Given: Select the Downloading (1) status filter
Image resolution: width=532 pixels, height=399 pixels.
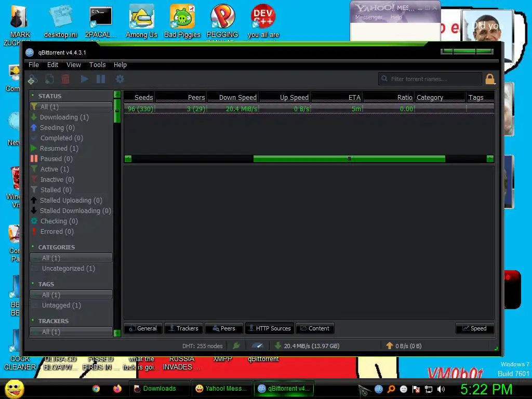Looking at the screenshot, I should [71, 117].
